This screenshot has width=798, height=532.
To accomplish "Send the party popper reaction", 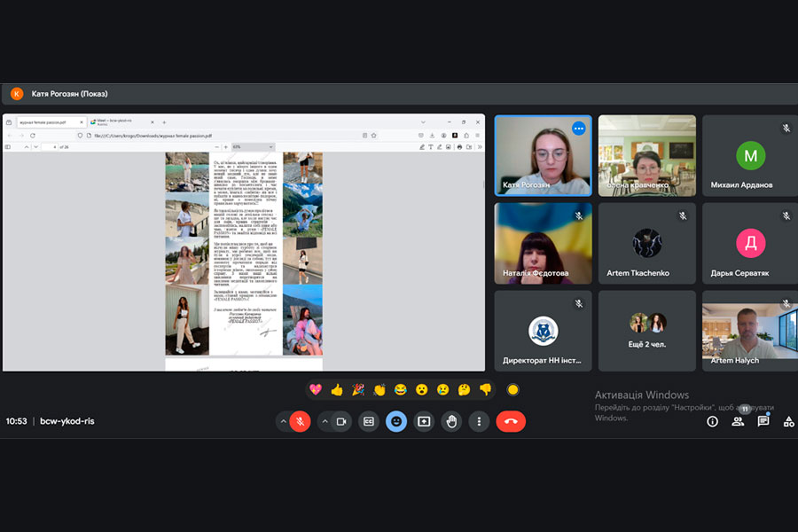I will (x=358, y=390).
